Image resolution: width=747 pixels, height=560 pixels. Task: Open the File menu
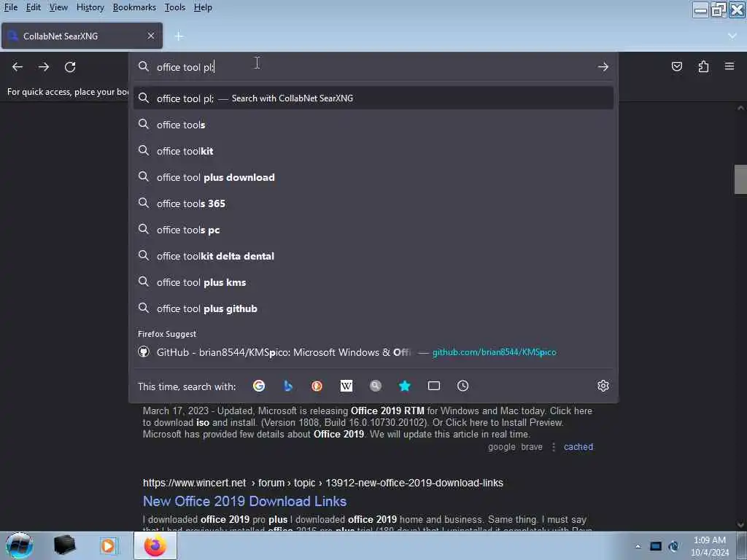click(x=11, y=7)
